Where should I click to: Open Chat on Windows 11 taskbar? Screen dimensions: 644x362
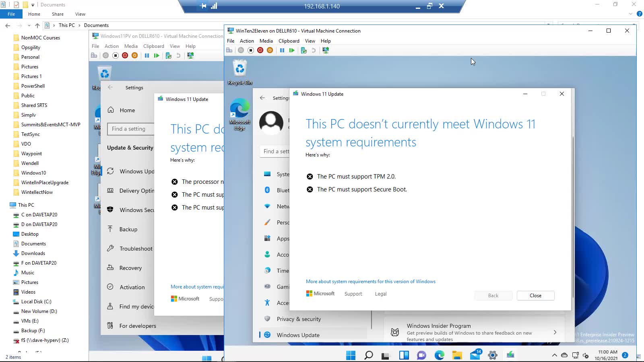(421, 355)
